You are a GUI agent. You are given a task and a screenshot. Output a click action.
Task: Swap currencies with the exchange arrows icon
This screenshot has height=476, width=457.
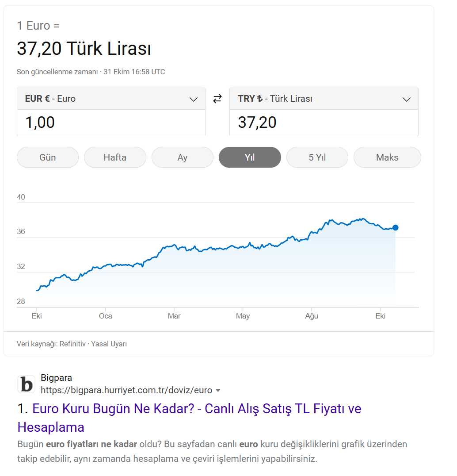tap(217, 99)
